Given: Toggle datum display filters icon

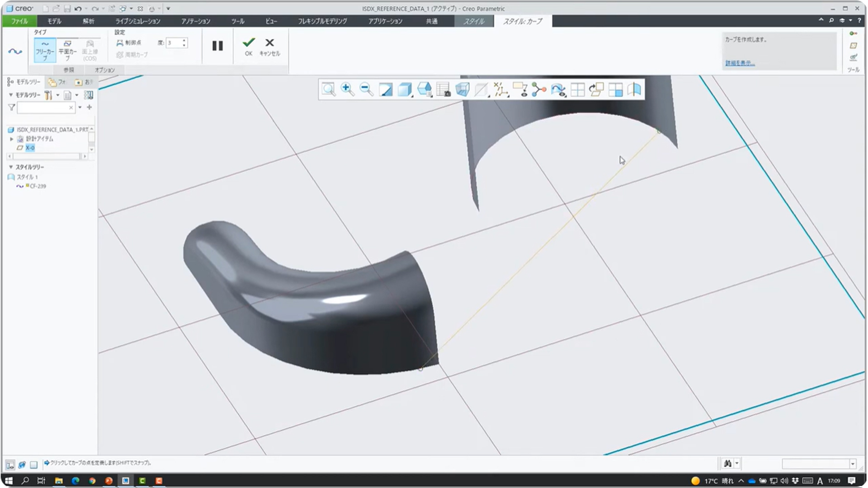Looking at the screenshot, I should (x=500, y=89).
